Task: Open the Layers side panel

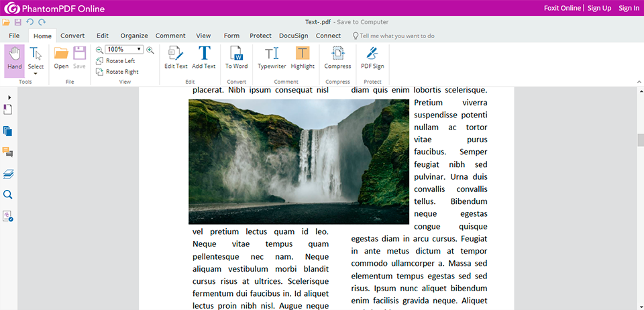Action: [x=8, y=174]
